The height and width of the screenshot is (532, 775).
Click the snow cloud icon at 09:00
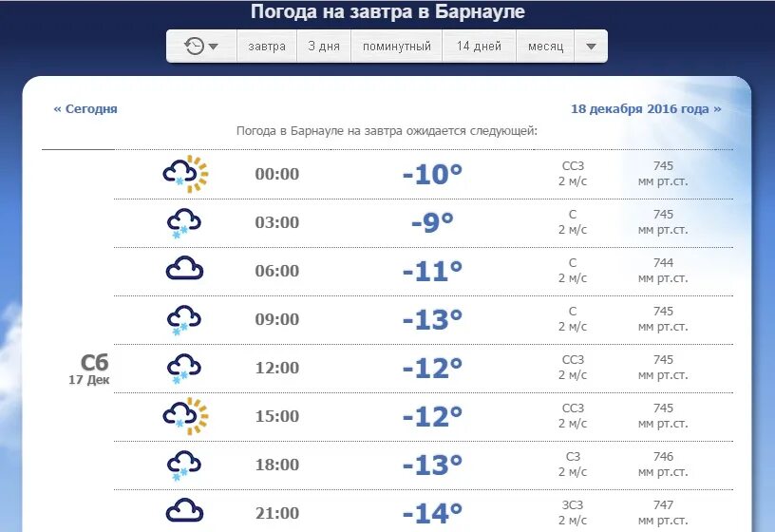point(183,319)
